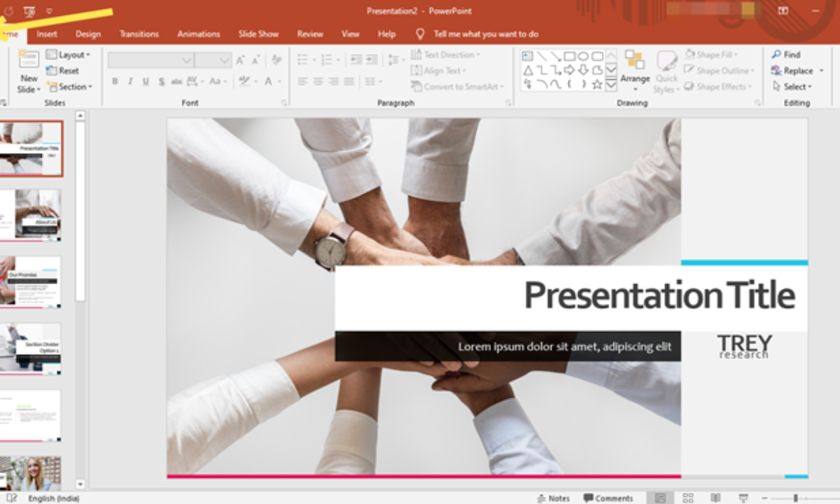
Task: Open the Add or Remove Columns dropdown
Action: pyautogui.click(x=374, y=82)
